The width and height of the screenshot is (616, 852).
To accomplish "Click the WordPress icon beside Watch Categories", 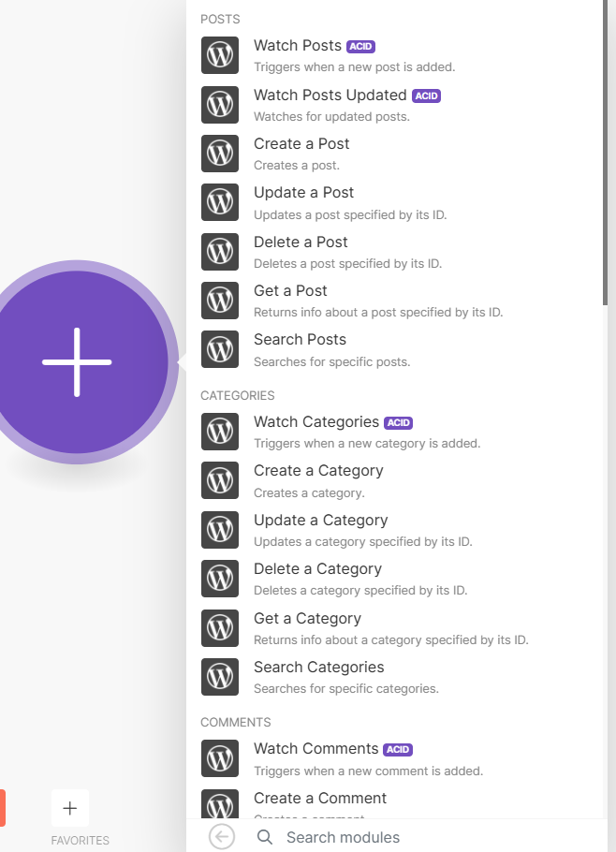I will tap(220, 432).
